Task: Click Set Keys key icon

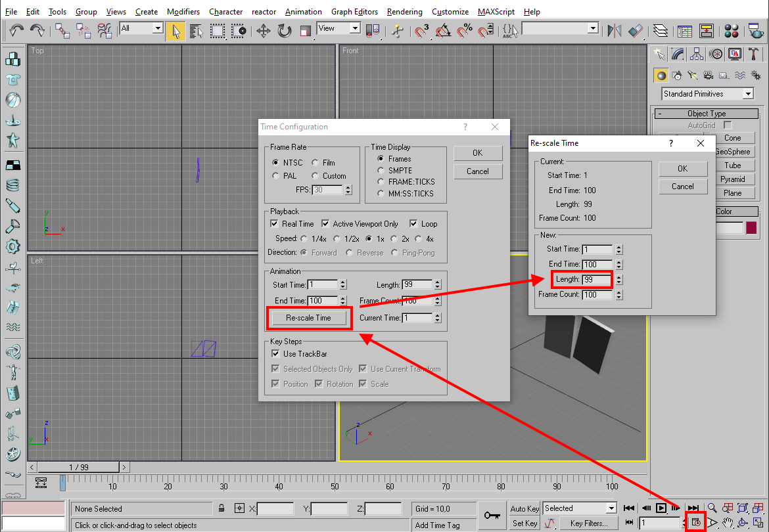Action: (x=492, y=516)
